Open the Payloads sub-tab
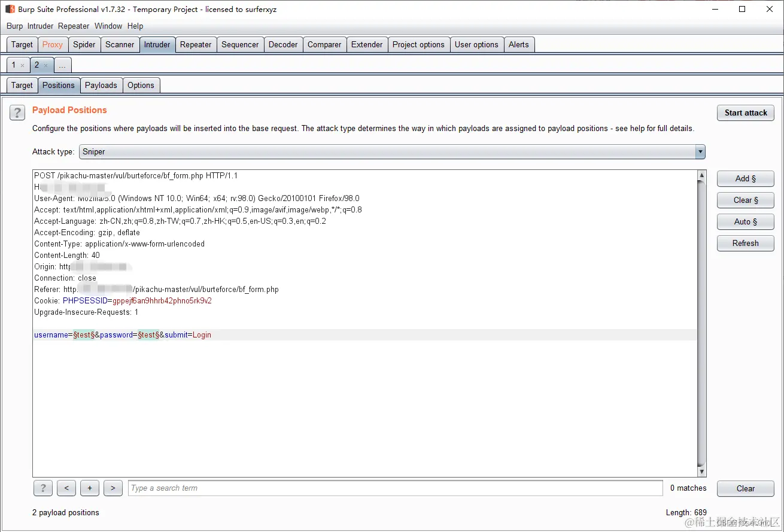This screenshot has width=784, height=532. click(x=101, y=86)
